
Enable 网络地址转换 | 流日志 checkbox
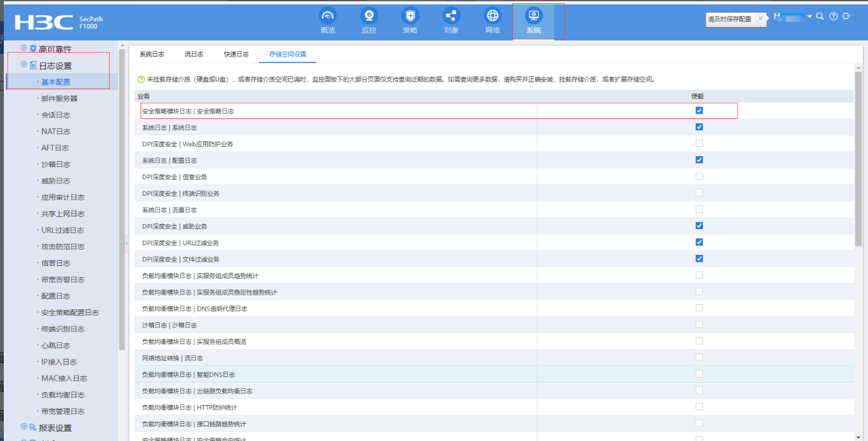[699, 358]
